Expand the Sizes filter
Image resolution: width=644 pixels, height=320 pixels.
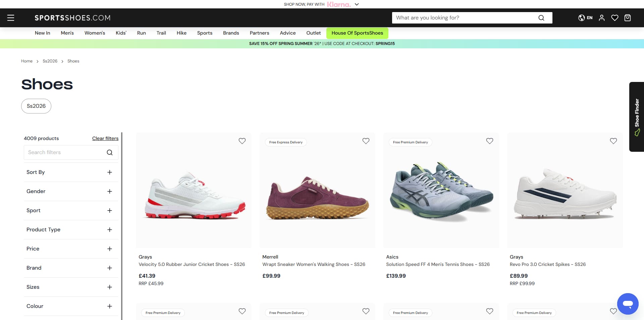click(x=71, y=287)
